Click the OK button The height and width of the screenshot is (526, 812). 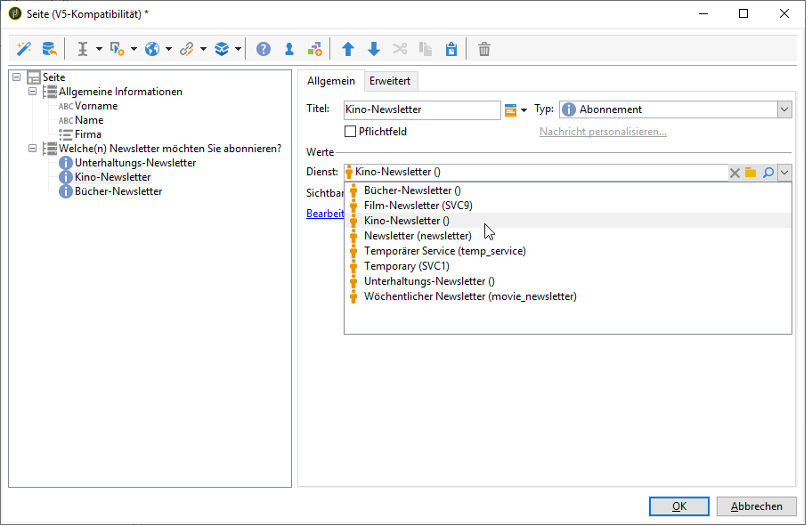coord(678,506)
